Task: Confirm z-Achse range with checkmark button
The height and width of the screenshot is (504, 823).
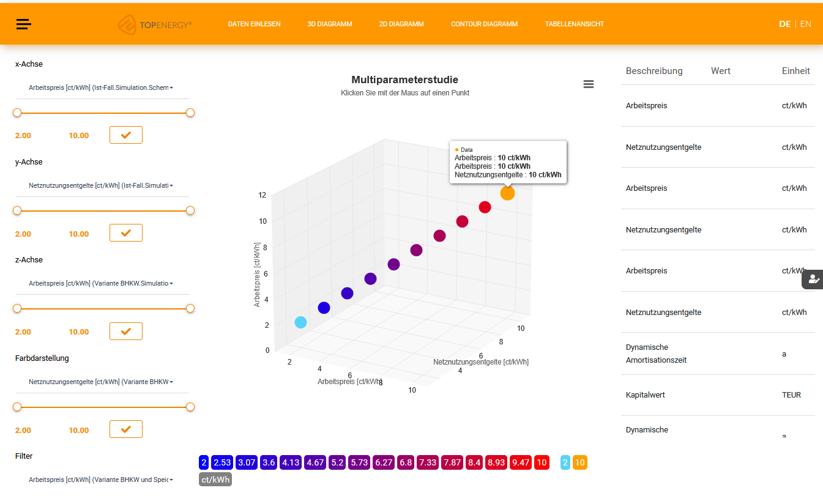Action: tap(125, 332)
